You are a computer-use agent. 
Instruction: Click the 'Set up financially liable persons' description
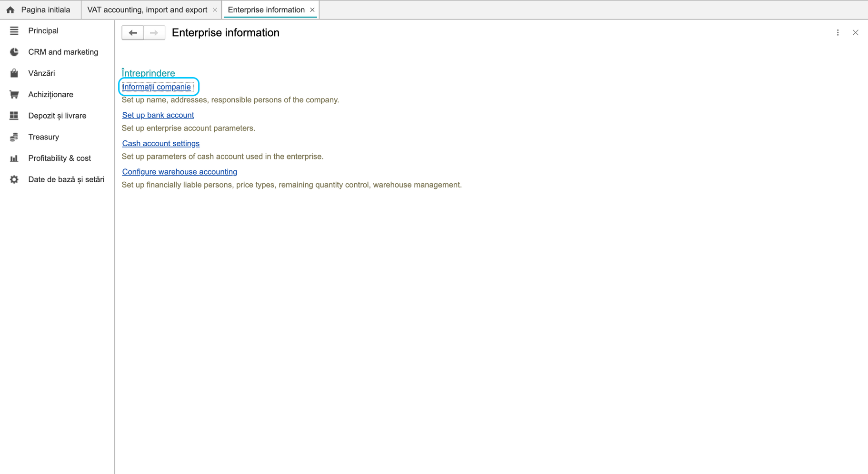point(292,185)
